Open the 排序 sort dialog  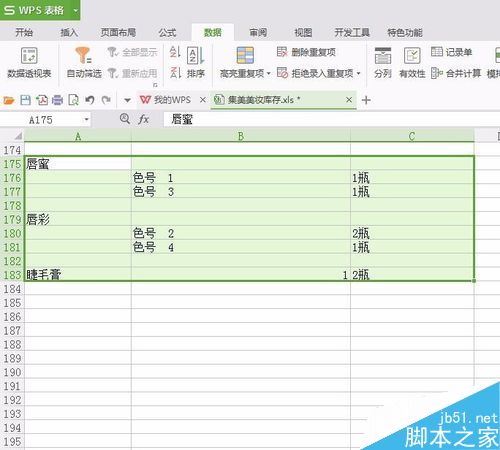196,62
